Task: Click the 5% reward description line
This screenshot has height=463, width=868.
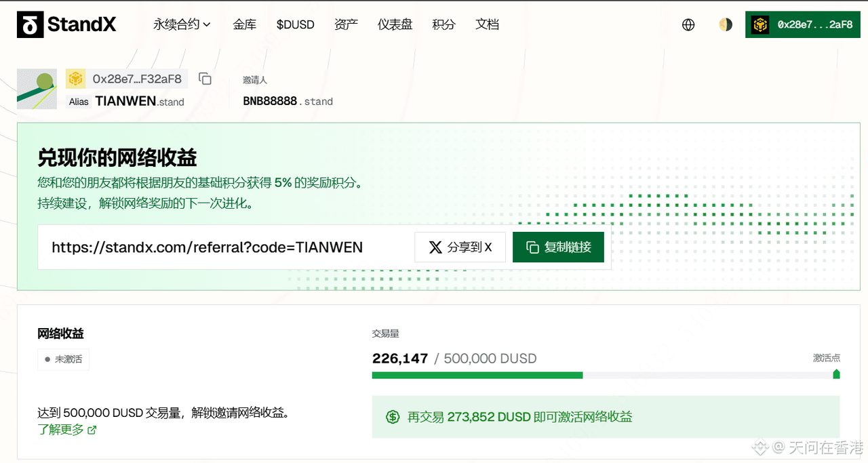Action: click(x=201, y=182)
